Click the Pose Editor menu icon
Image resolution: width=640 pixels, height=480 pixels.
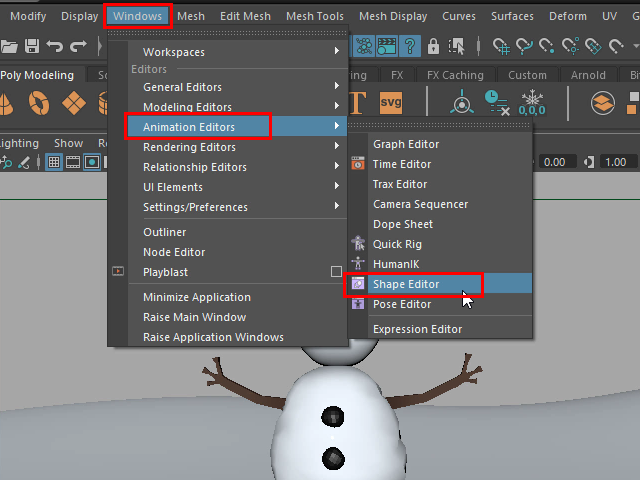pos(358,304)
